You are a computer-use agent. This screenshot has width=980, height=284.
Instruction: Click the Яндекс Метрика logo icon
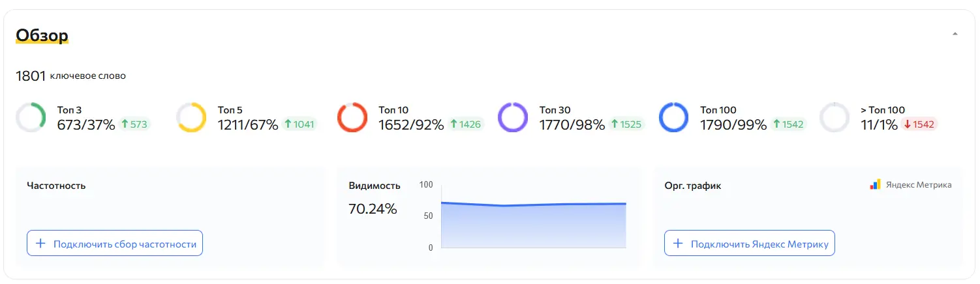click(x=876, y=184)
